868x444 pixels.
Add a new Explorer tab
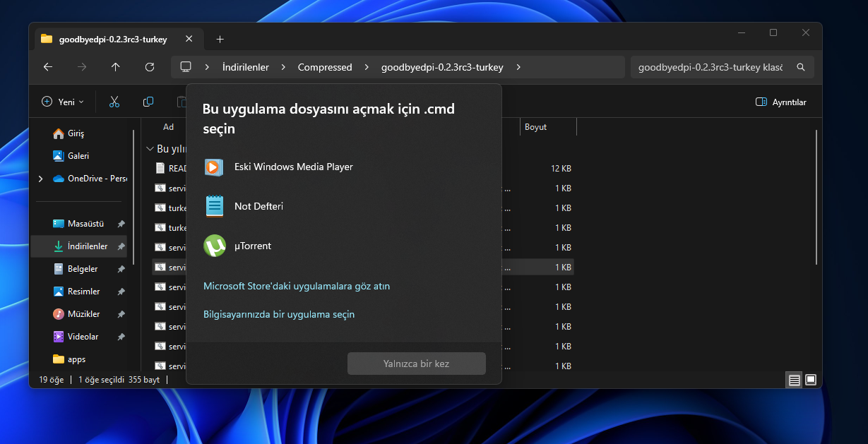pos(220,39)
